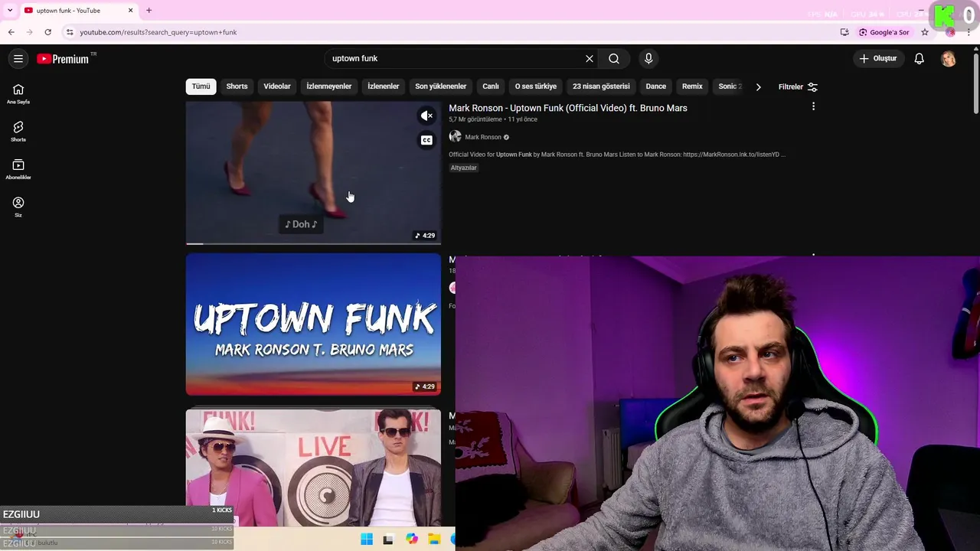
Task: Seek on the preview video progress bar
Action: [313, 243]
